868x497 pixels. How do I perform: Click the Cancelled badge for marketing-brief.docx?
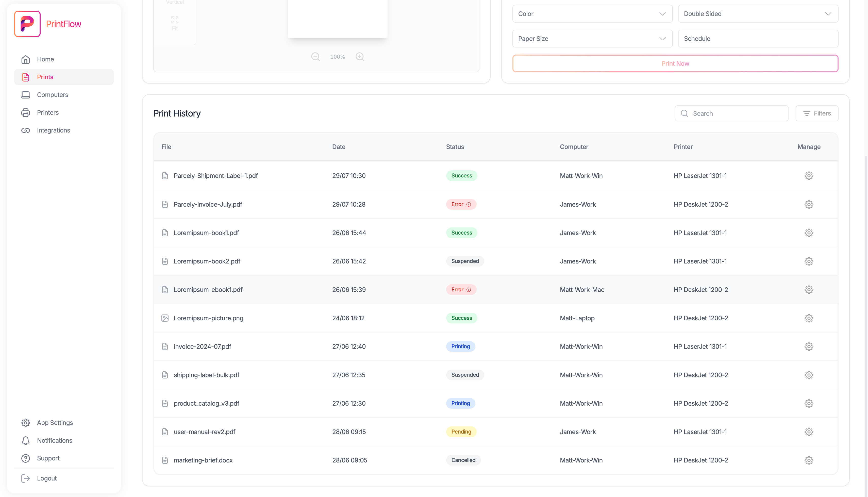[x=463, y=460]
